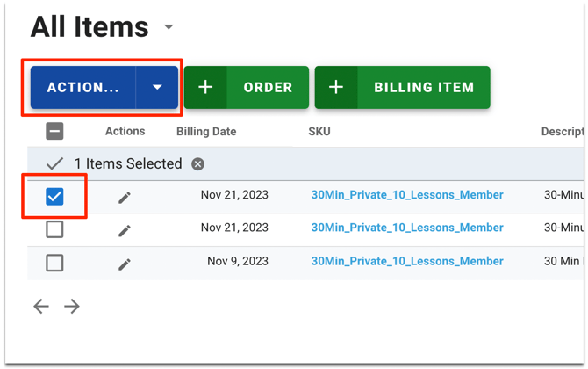Open the Nov 9, 2023 SKU link
This screenshot has width=588, height=369.
[x=407, y=261]
